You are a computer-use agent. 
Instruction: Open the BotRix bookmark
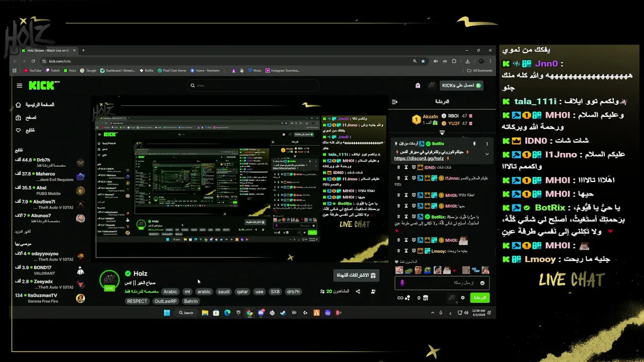click(146, 70)
